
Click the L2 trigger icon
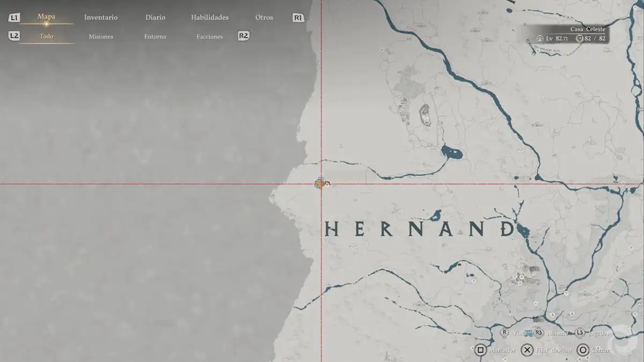coord(14,36)
